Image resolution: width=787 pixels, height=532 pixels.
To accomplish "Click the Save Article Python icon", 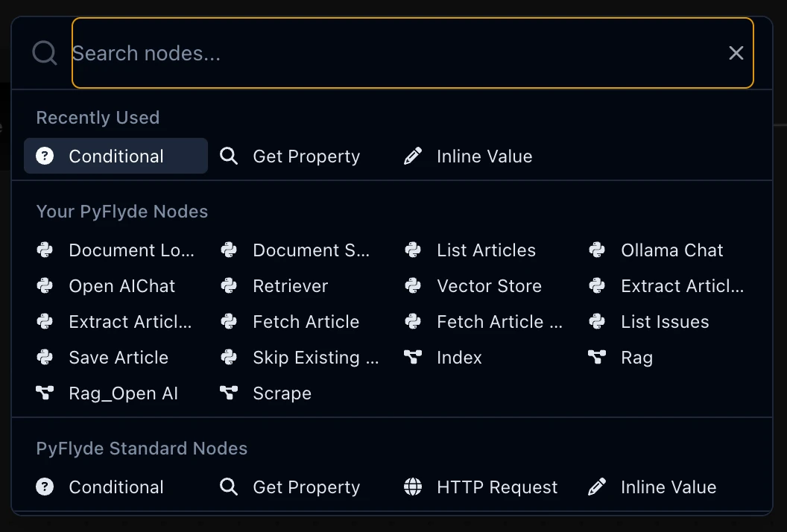I will (x=45, y=358).
